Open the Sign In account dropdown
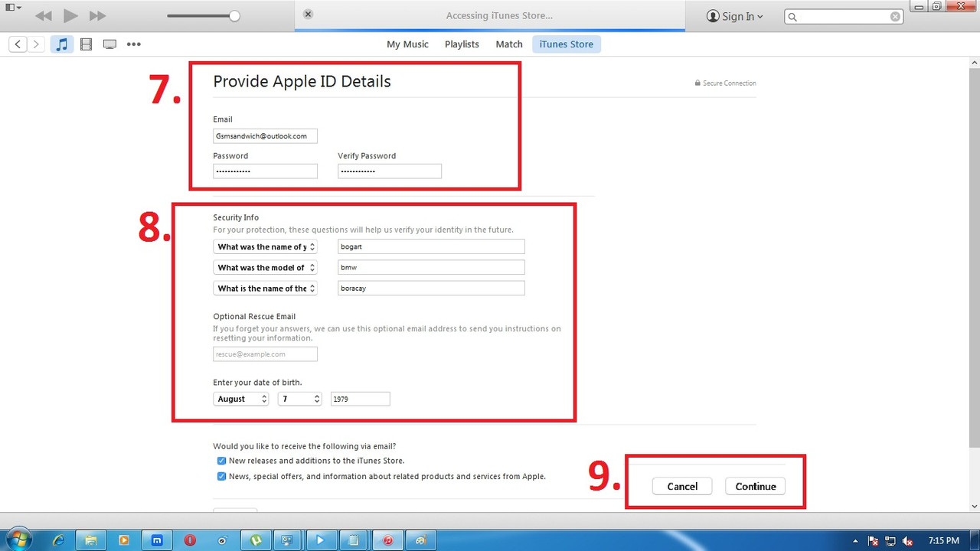 click(x=735, y=16)
